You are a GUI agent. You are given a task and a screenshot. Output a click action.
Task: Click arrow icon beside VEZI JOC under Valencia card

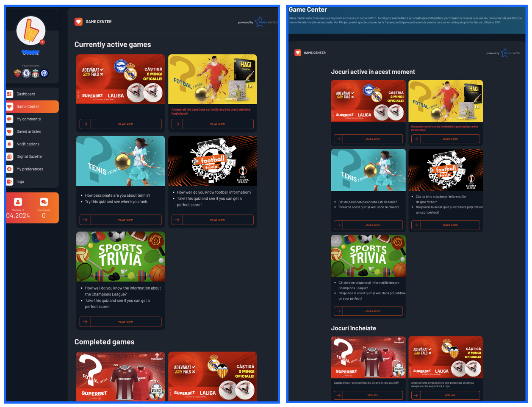coord(416,395)
